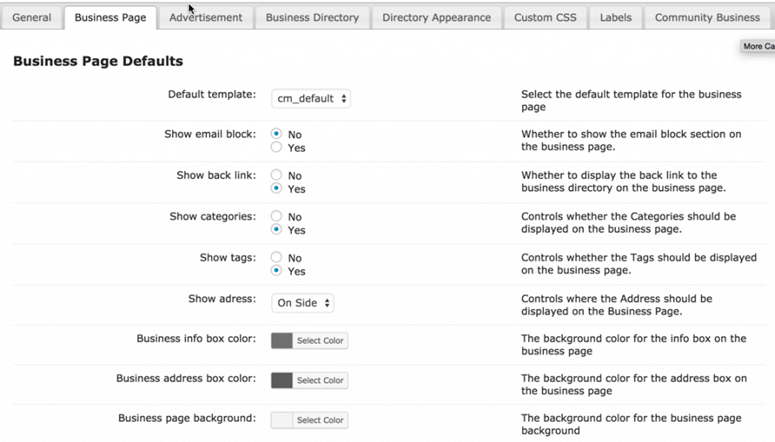Viewport: 775px width, 442px height.
Task: Go to Directory Appearance tab
Action: [x=436, y=18]
